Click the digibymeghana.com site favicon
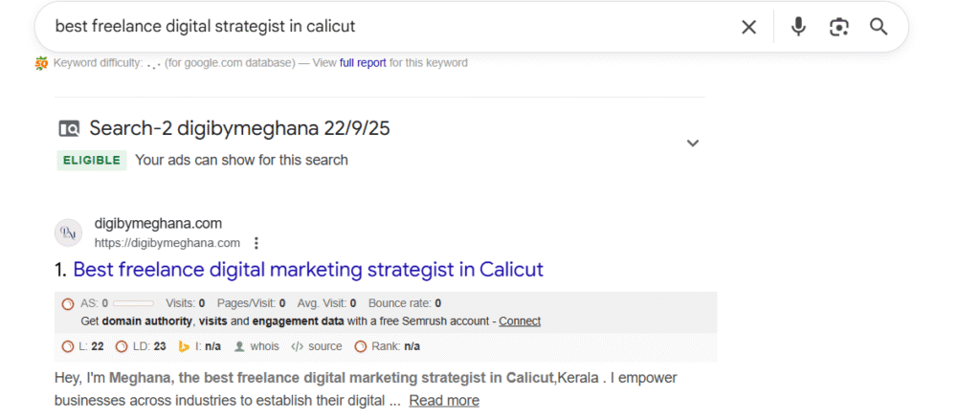 coord(68,233)
